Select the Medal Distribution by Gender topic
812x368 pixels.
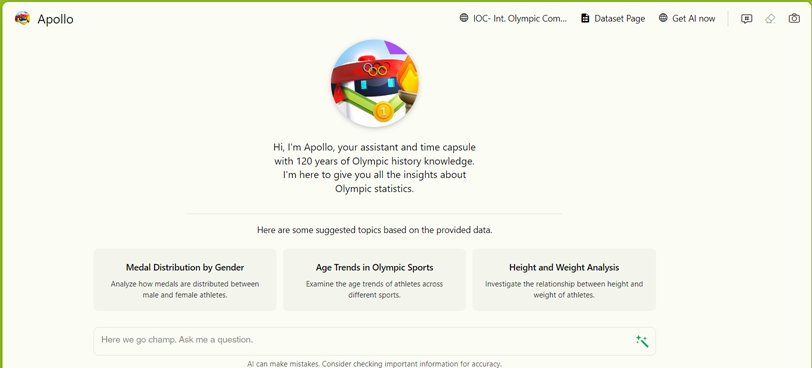(x=185, y=280)
